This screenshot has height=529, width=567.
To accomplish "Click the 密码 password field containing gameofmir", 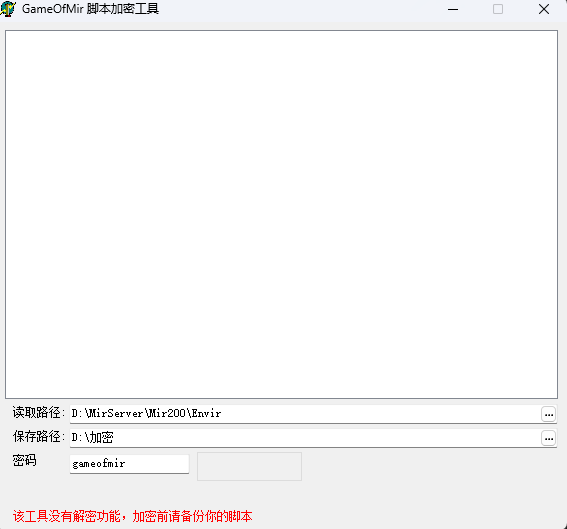I will (129, 464).
